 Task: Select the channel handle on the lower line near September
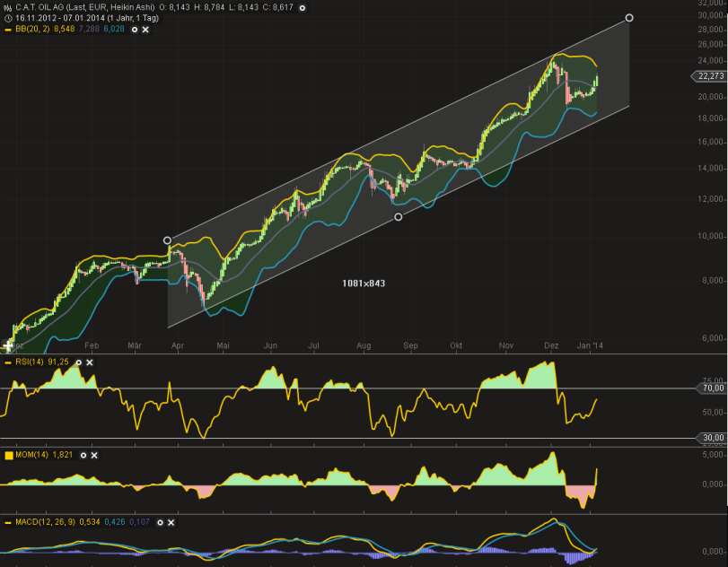pyautogui.click(x=398, y=217)
